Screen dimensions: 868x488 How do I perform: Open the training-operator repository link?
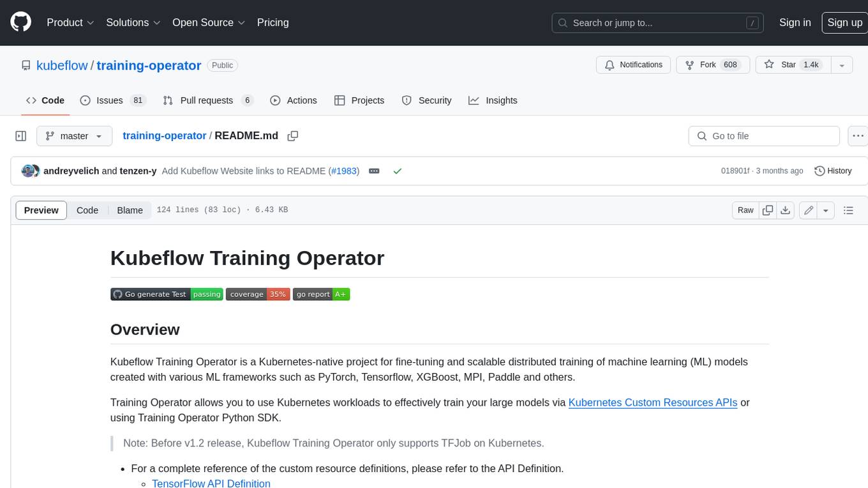click(x=149, y=65)
